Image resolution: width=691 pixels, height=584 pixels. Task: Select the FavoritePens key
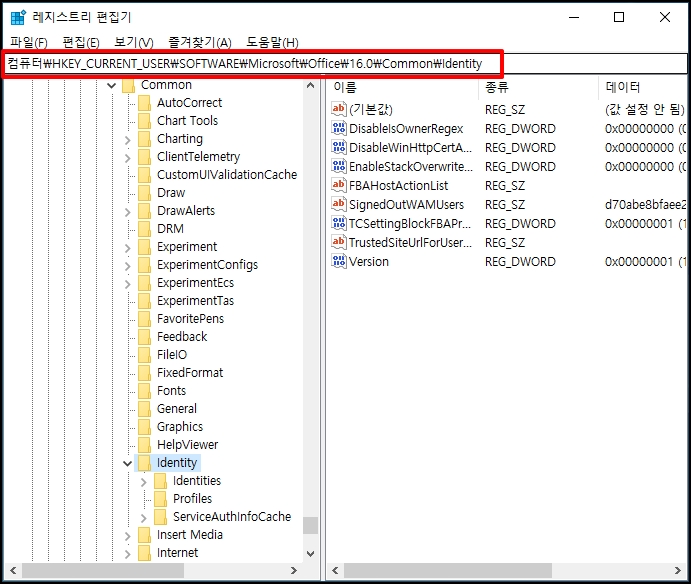190,319
